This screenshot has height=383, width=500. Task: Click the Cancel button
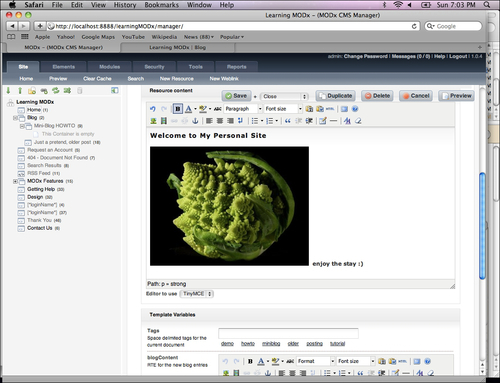[x=416, y=96]
